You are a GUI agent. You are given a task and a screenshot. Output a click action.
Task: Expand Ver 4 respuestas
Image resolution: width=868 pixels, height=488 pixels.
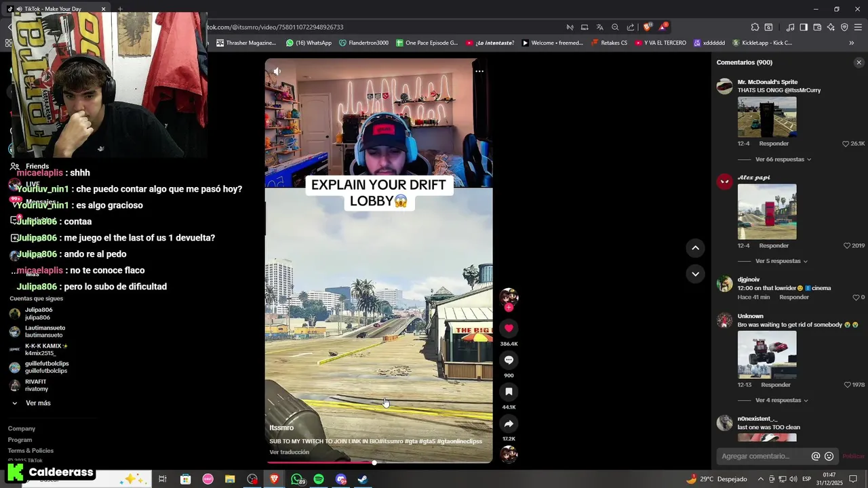(783, 401)
